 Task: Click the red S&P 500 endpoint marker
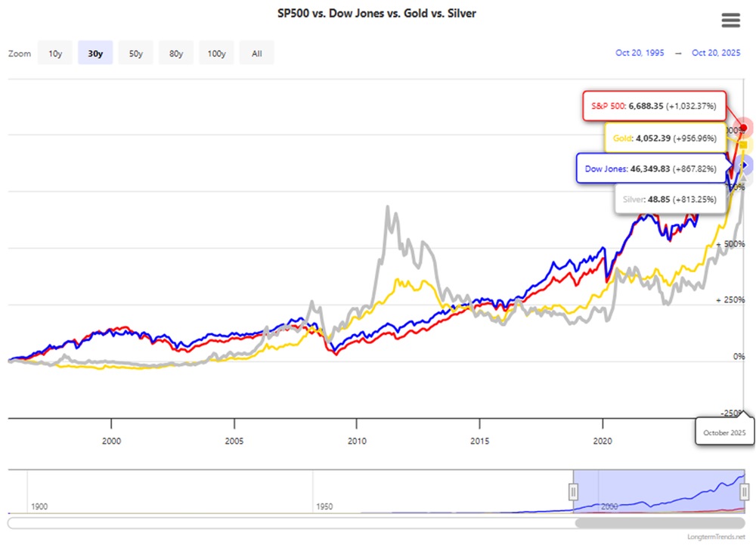pos(744,128)
